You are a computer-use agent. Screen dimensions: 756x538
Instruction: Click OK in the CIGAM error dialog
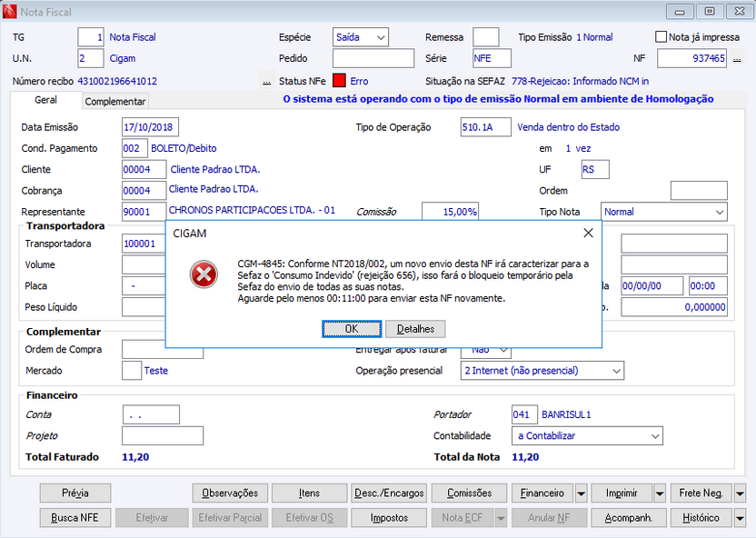pos(352,329)
